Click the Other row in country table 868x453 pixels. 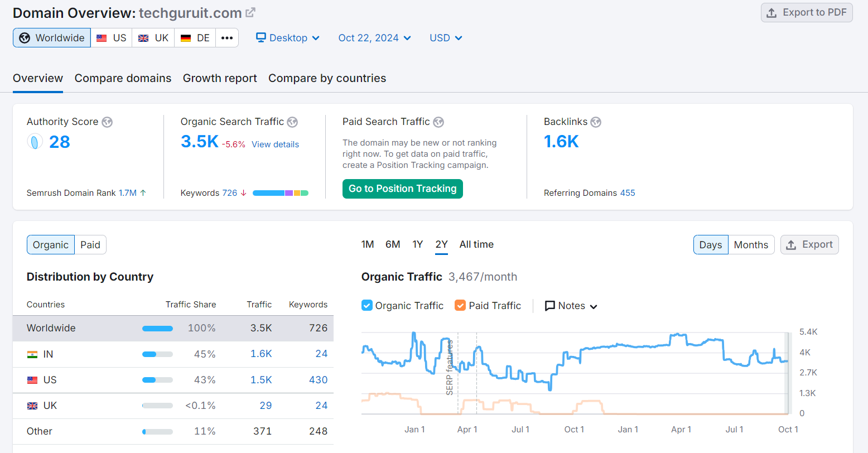(173, 431)
